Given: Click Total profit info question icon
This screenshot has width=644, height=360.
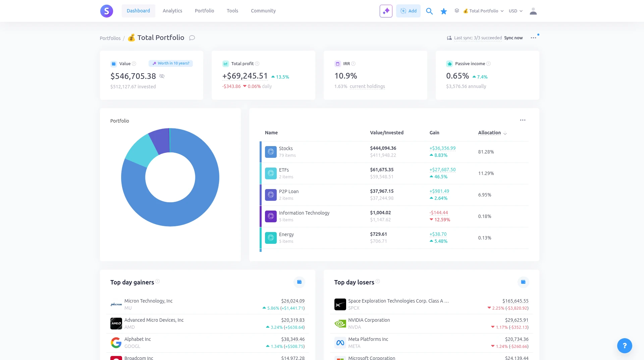Looking at the screenshot, I should coord(257,64).
